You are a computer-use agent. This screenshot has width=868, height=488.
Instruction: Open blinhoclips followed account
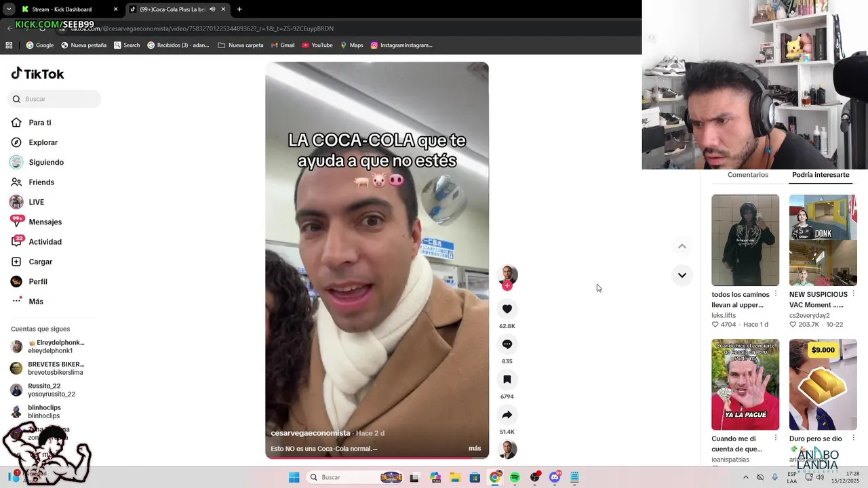(x=35, y=411)
